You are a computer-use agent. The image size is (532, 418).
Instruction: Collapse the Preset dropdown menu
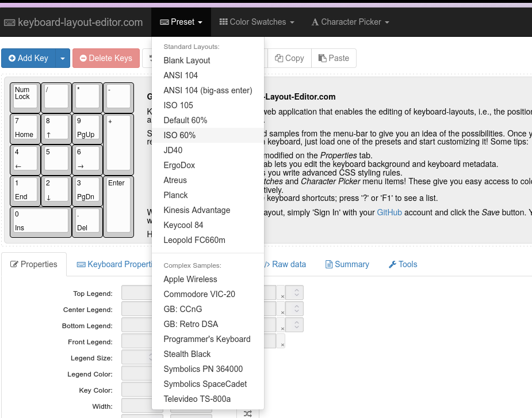click(181, 22)
